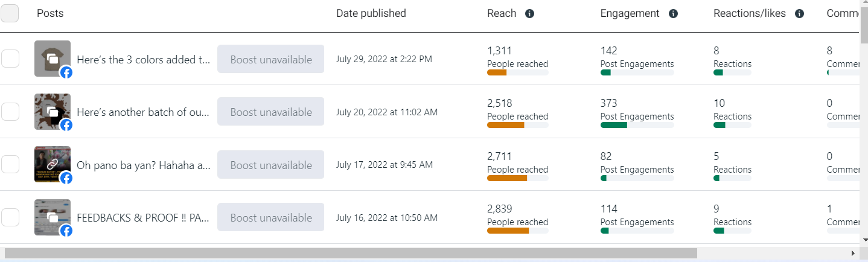The width and height of the screenshot is (868, 262).
Task: Tick the select-all checkbox in header
Action: coord(10,13)
